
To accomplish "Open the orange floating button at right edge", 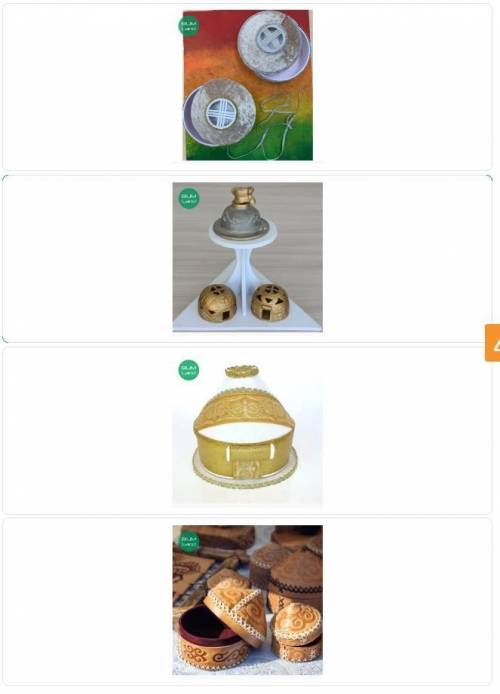I will click(493, 343).
